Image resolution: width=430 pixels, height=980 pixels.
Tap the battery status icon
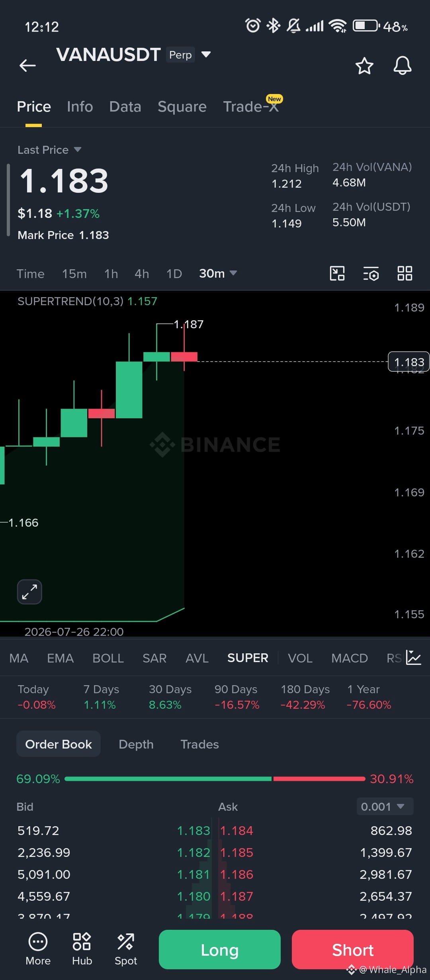pos(366,26)
